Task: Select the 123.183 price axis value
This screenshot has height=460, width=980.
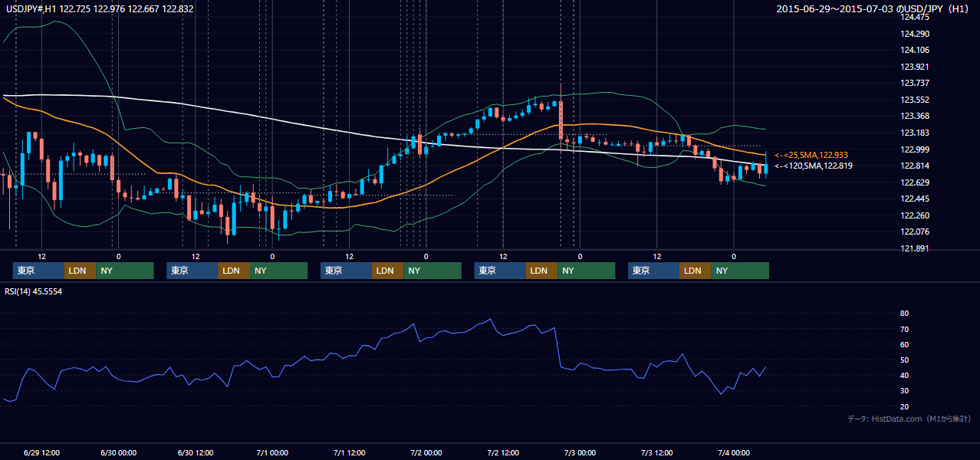Action: tap(916, 133)
